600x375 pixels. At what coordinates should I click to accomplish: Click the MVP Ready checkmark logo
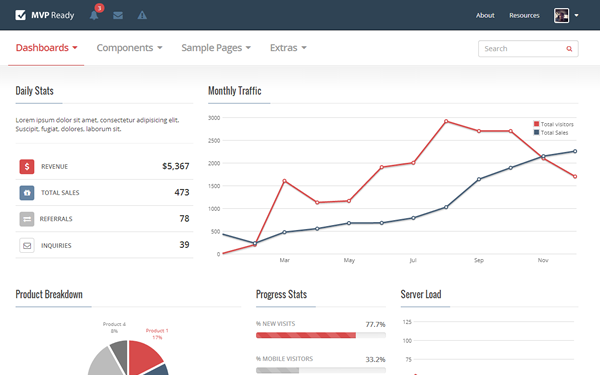pos(20,15)
